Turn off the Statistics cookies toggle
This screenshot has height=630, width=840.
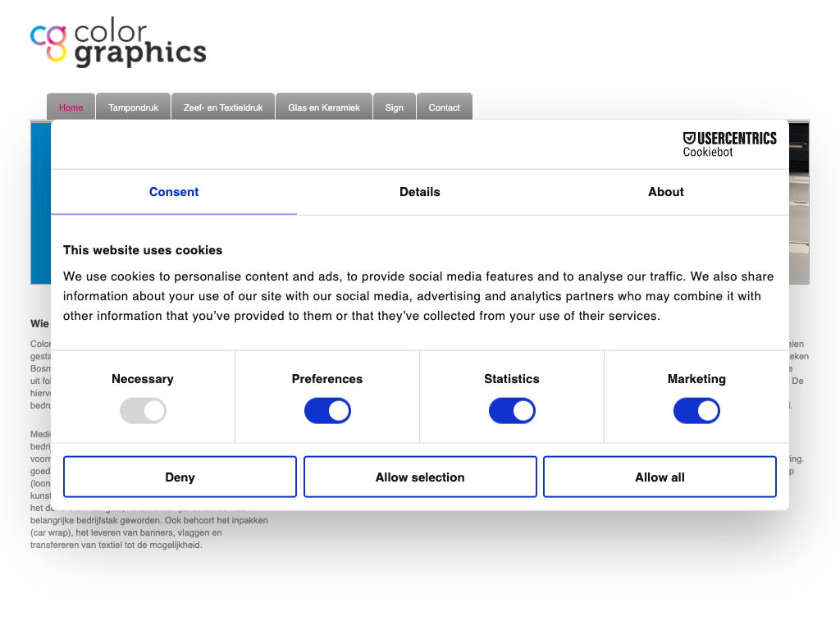pyautogui.click(x=512, y=411)
